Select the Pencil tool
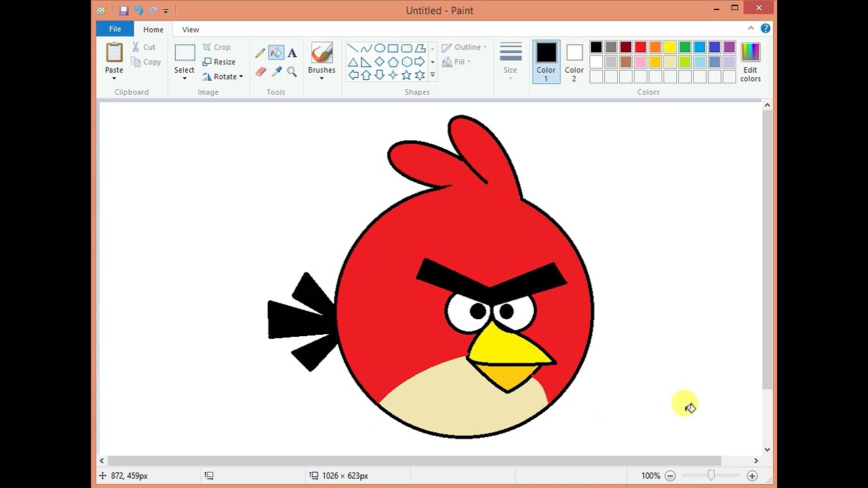Viewport: 868px width, 488px height. coord(260,53)
